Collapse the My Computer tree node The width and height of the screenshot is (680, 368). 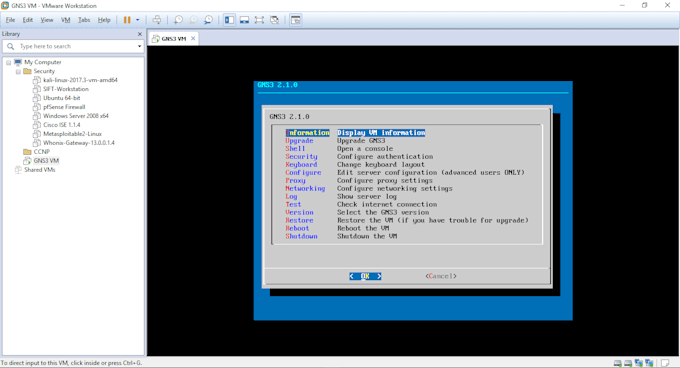[x=8, y=62]
